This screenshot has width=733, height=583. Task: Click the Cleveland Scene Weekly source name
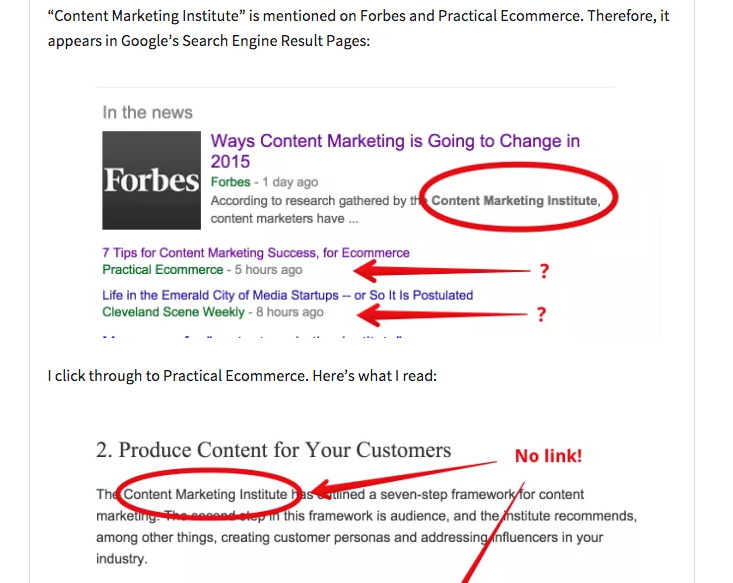tap(173, 312)
